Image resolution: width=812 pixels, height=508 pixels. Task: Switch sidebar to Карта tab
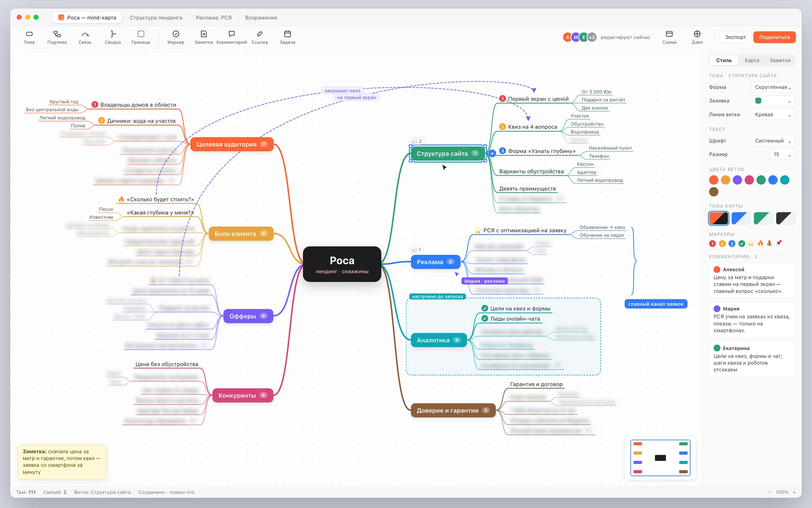tap(752, 60)
